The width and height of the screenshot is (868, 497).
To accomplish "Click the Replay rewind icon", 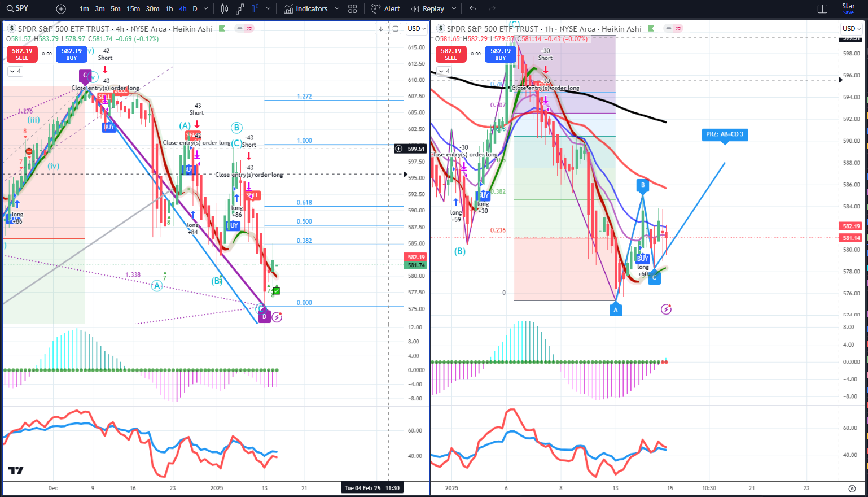I will pyautogui.click(x=415, y=9).
